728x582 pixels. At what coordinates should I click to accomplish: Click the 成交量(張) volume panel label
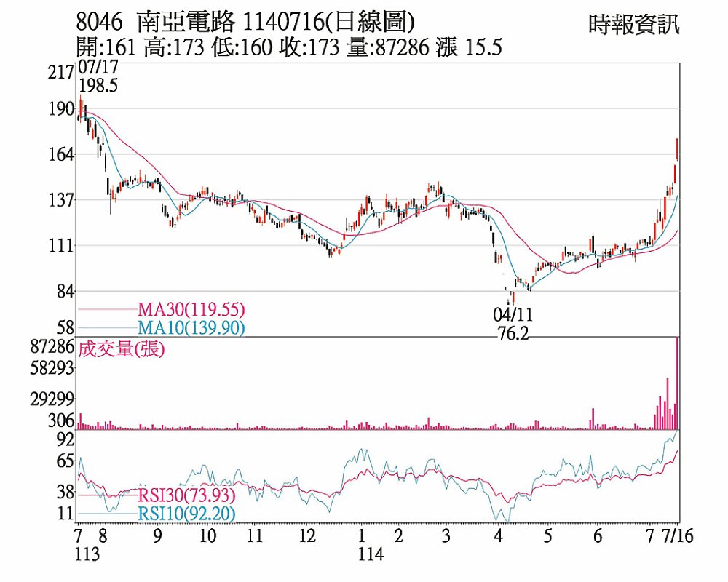[121, 349]
